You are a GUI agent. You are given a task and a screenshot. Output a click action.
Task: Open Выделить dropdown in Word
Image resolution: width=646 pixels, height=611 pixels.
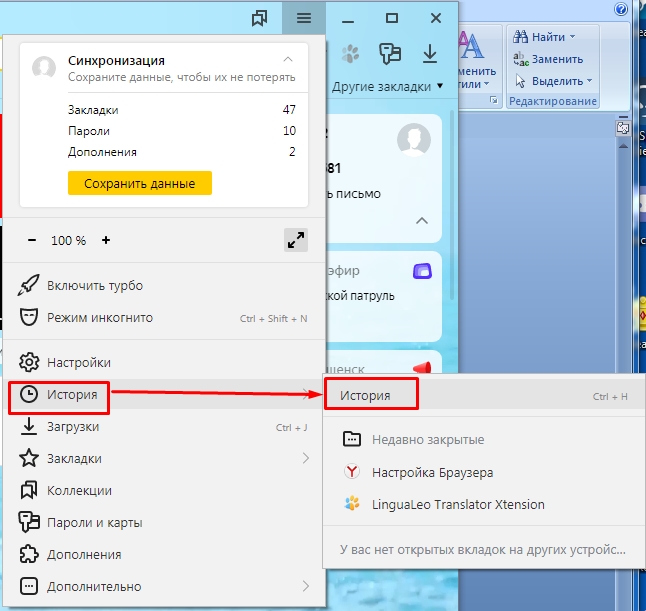[554, 81]
